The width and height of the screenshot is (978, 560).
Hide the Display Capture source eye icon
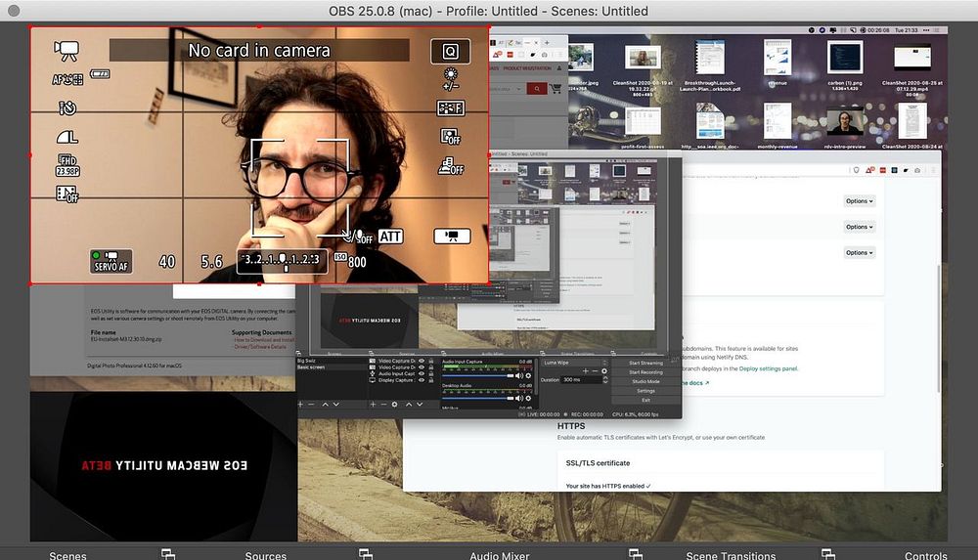[x=422, y=380]
